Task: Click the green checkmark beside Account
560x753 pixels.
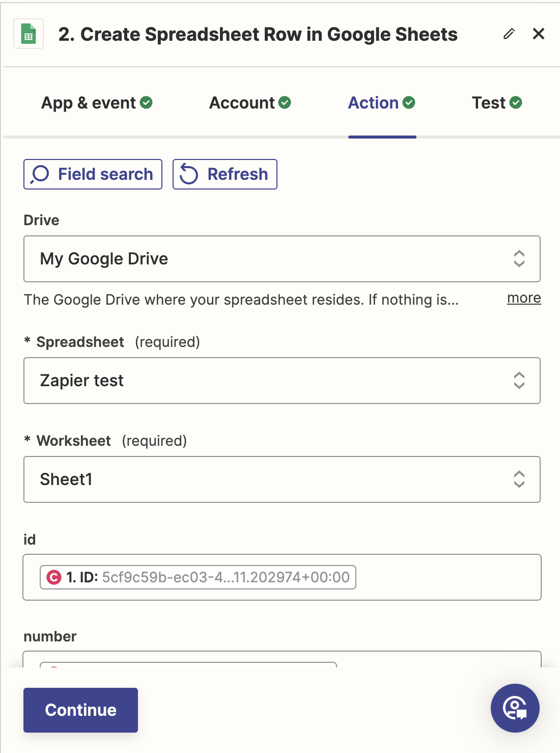Action: (285, 103)
